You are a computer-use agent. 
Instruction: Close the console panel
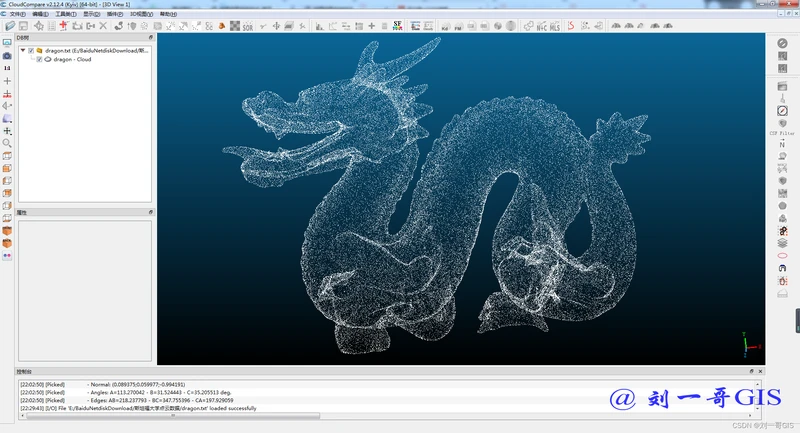coord(760,371)
